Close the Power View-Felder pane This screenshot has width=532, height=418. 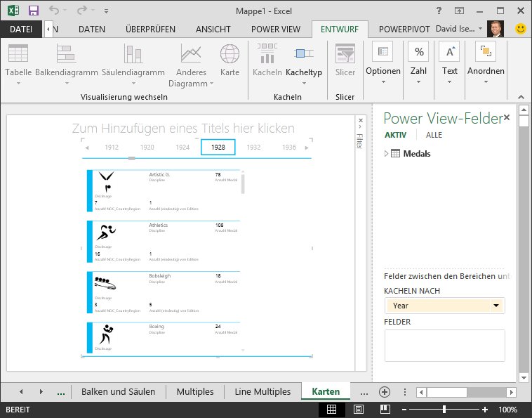coord(507,117)
